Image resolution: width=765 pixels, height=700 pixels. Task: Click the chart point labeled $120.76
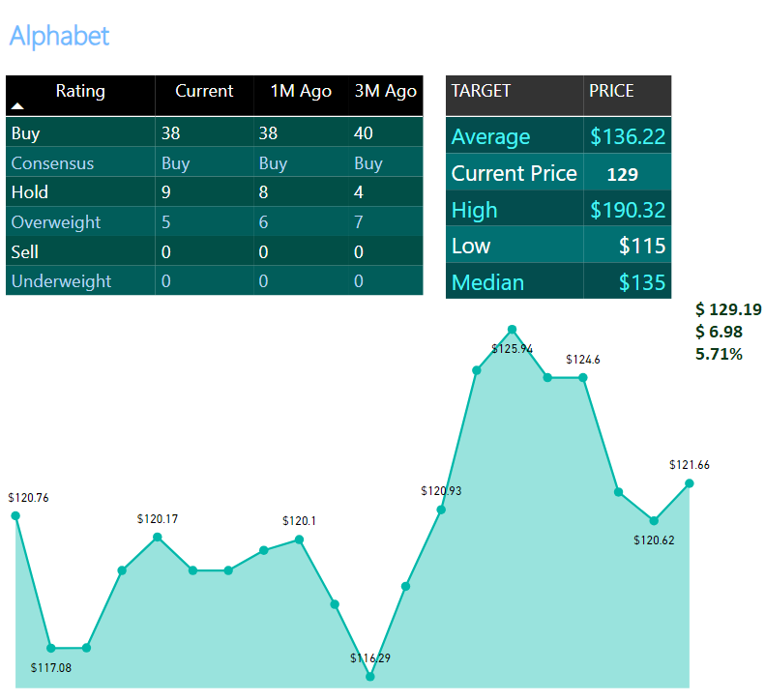pos(15,515)
